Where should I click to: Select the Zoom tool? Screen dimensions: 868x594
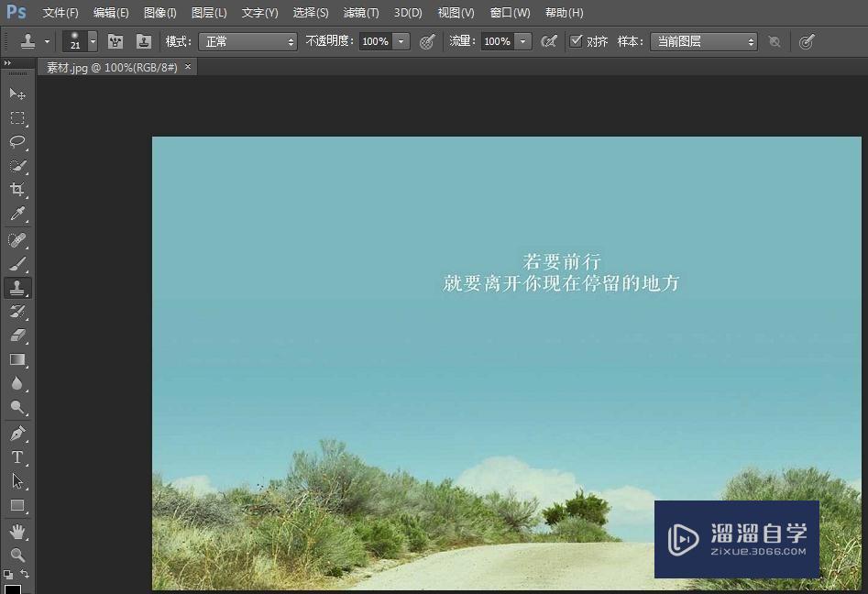pos(16,554)
